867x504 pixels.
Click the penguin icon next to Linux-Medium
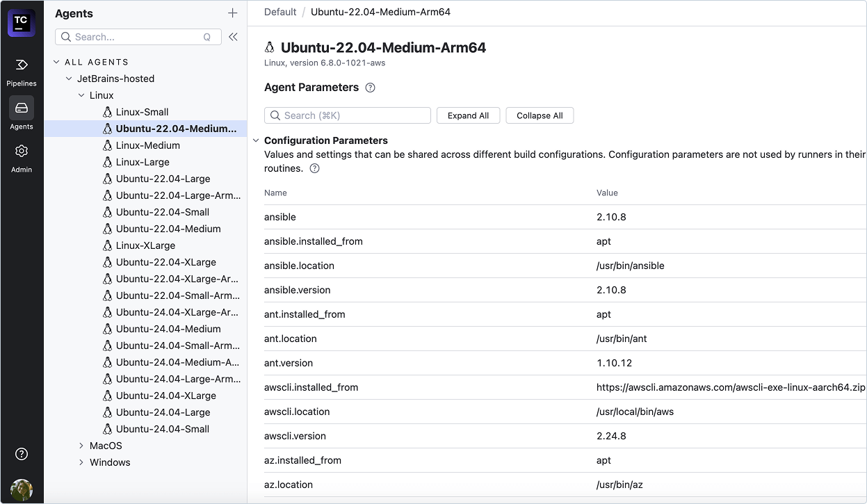pyautogui.click(x=107, y=145)
